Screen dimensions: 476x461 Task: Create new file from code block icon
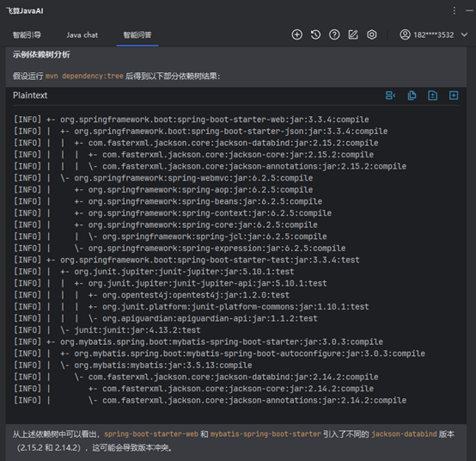tap(432, 95)
